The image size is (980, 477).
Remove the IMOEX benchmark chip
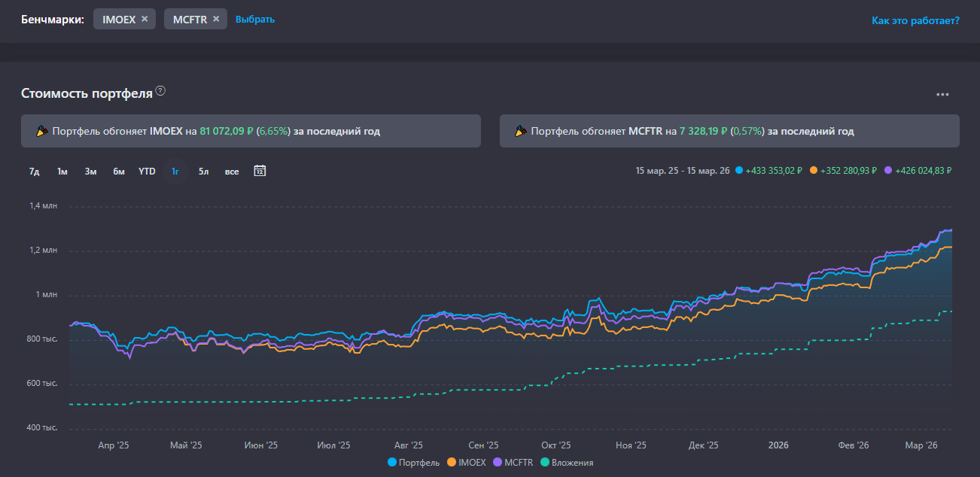(145, 20)
